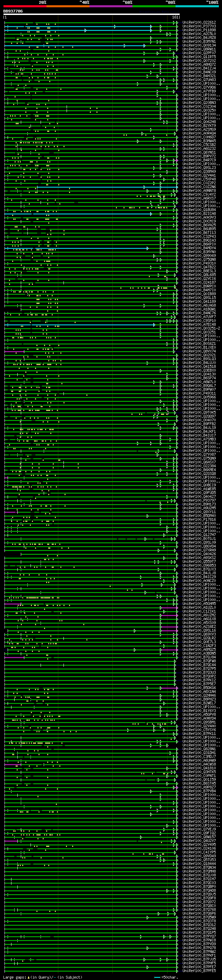Select UniRef100_Q07202 in the hit list
This screenshot has width=222, height=980.
199,60
